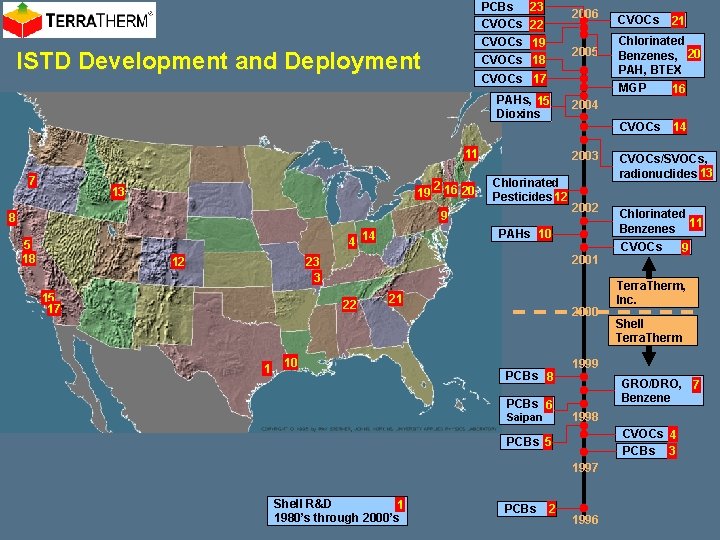Screen dimensions: 720x540
Task: Click map marker 13 in Idaho
Action: pyautogui.click(x=118, y=191)
